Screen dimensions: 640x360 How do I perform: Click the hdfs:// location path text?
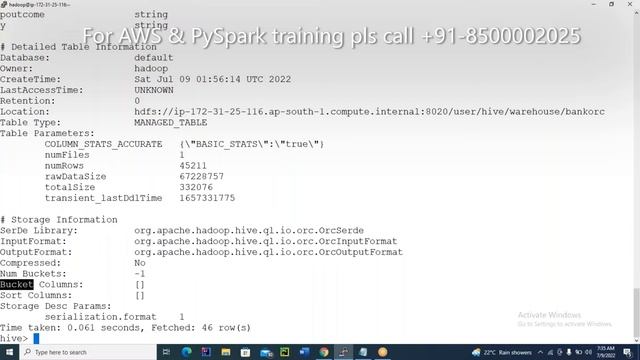(369, 112)
